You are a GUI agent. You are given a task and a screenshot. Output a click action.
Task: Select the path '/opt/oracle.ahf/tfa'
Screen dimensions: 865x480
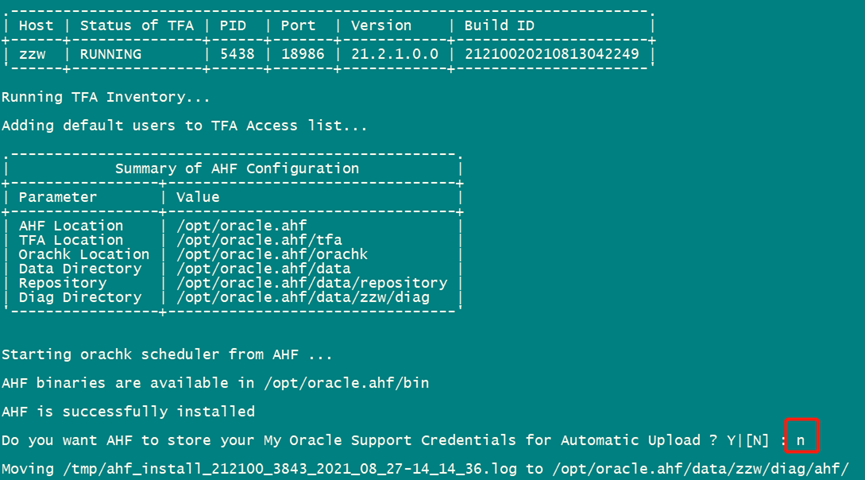click(x=259, y=240)
